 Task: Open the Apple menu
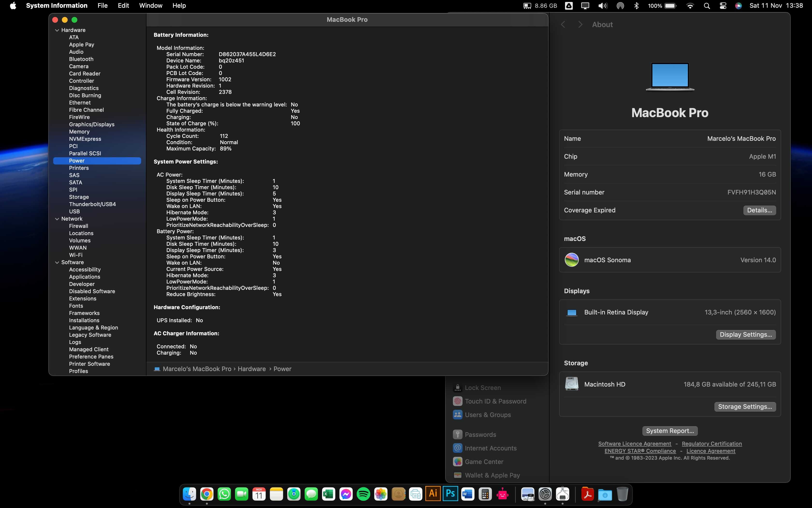13,6
